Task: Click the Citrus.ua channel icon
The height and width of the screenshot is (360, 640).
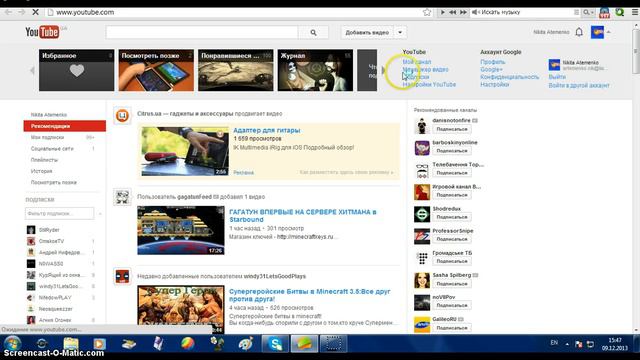Action: (x=122, y=116)
